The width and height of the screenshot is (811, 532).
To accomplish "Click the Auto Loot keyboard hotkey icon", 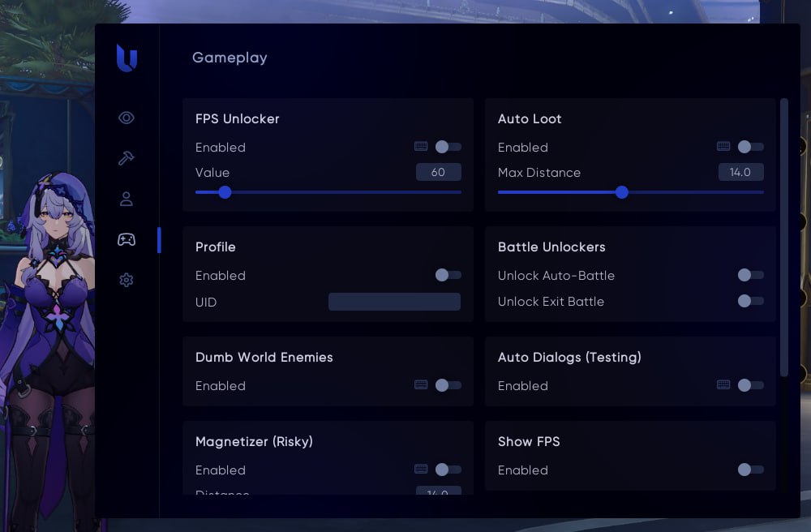I will [723, 147].
